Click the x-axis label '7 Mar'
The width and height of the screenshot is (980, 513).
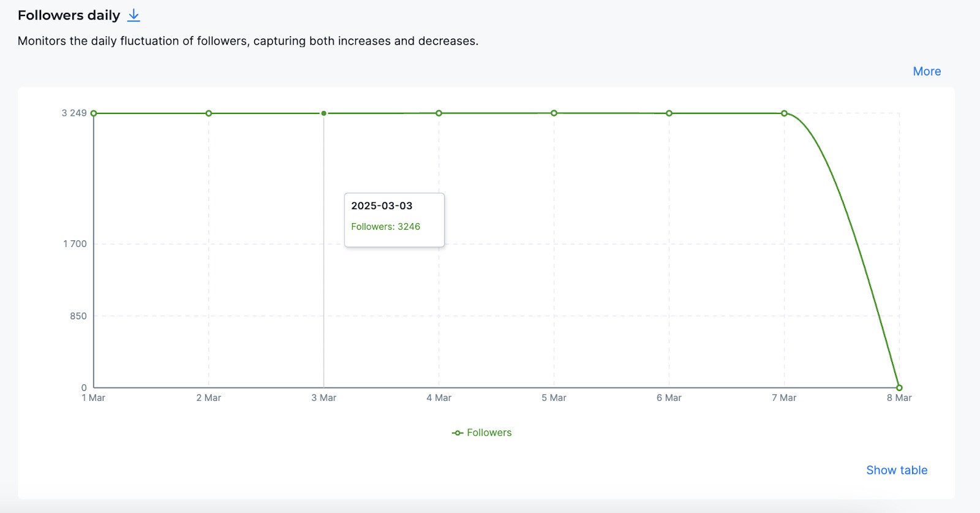[785, 398]
